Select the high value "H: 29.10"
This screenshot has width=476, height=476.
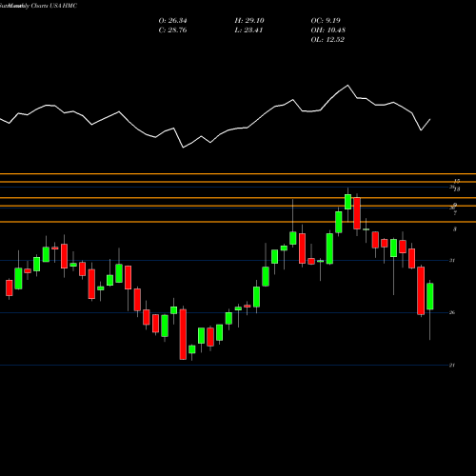pyautogui.click(x=249, y=21)
